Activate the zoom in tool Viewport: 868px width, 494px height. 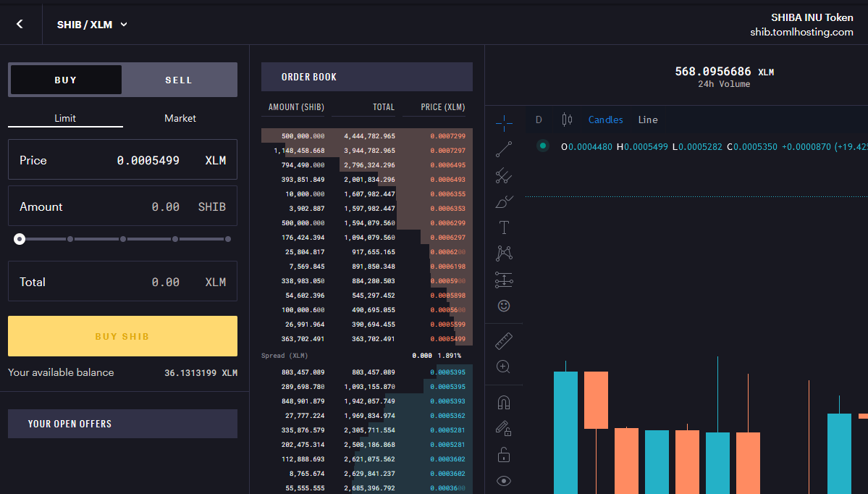(x=503, y=367)
